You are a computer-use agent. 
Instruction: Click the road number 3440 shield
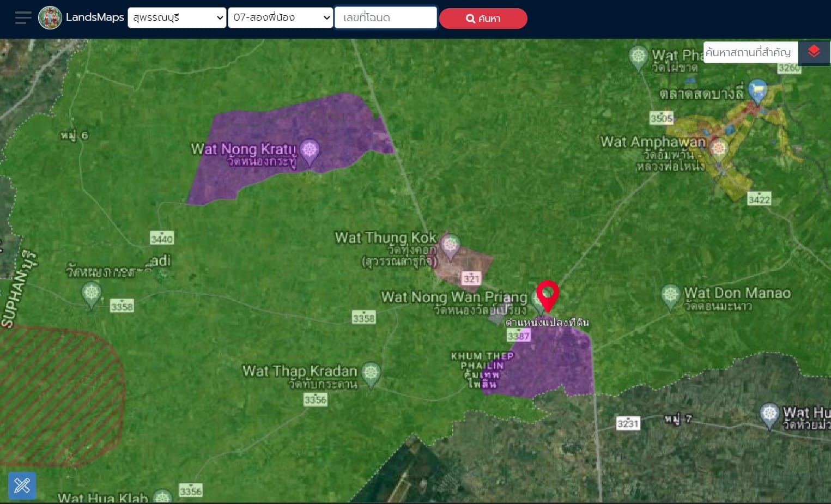162,238
